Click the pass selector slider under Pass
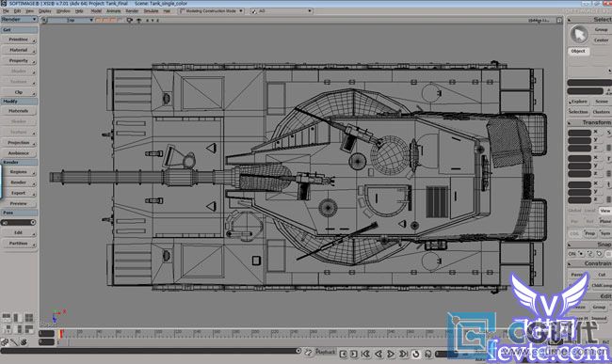The image size is (612, 364). click(x=18, y=222)
